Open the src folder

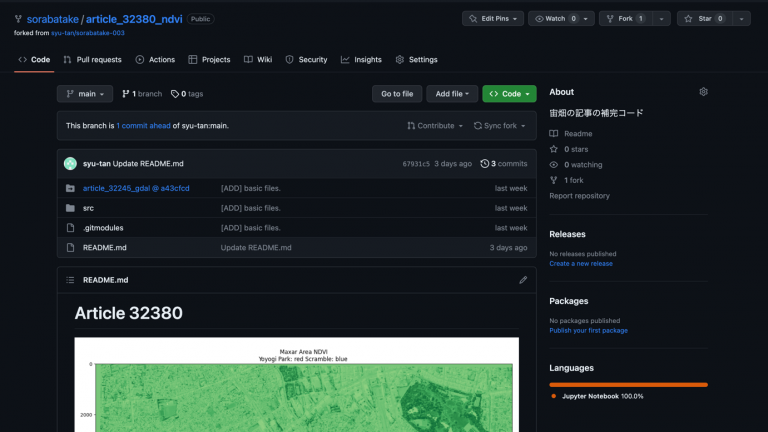coord(88,208)
